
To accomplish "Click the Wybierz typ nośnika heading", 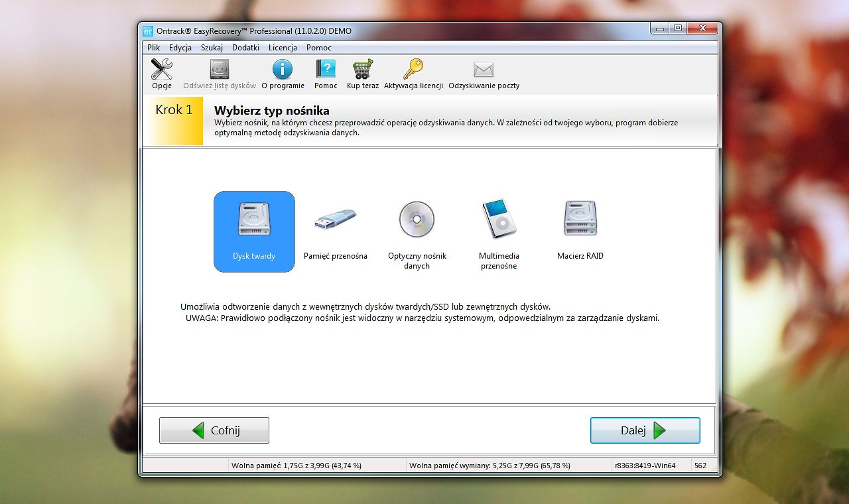I will [x=272, y=111].
